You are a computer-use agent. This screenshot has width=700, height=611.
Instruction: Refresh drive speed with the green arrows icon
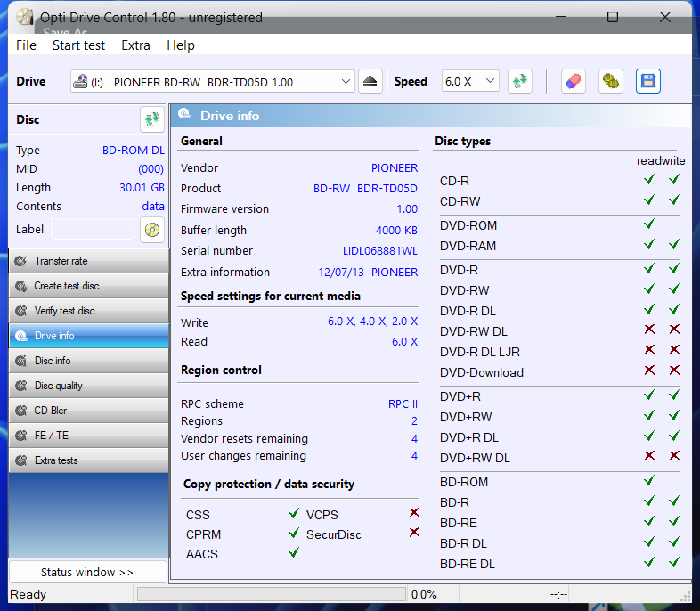520,81
